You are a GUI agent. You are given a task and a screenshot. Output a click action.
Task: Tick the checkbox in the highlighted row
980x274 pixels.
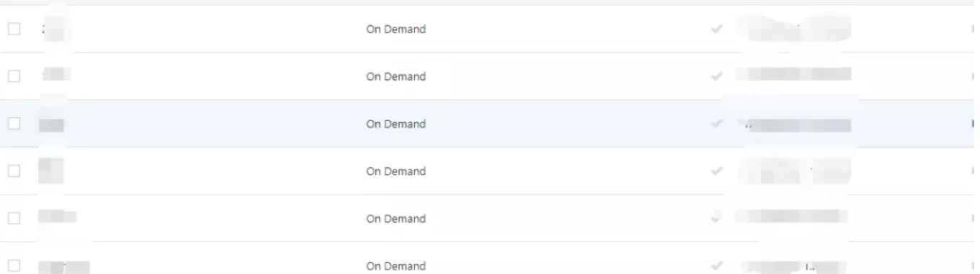coord(14,123)
